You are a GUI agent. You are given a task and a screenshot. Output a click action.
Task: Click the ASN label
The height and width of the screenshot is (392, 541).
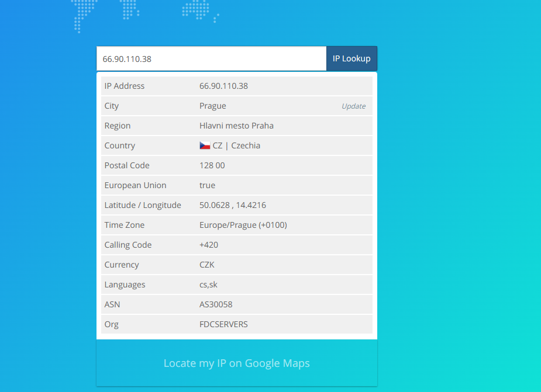(112, 304)
